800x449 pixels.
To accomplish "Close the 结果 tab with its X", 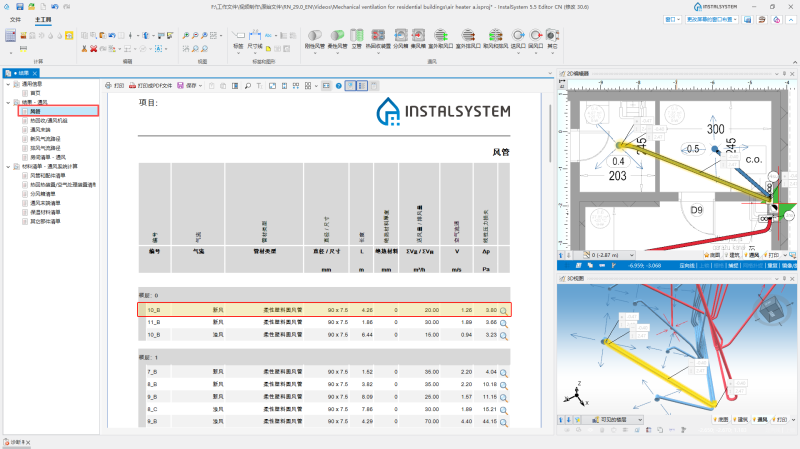I will [35, 73].
